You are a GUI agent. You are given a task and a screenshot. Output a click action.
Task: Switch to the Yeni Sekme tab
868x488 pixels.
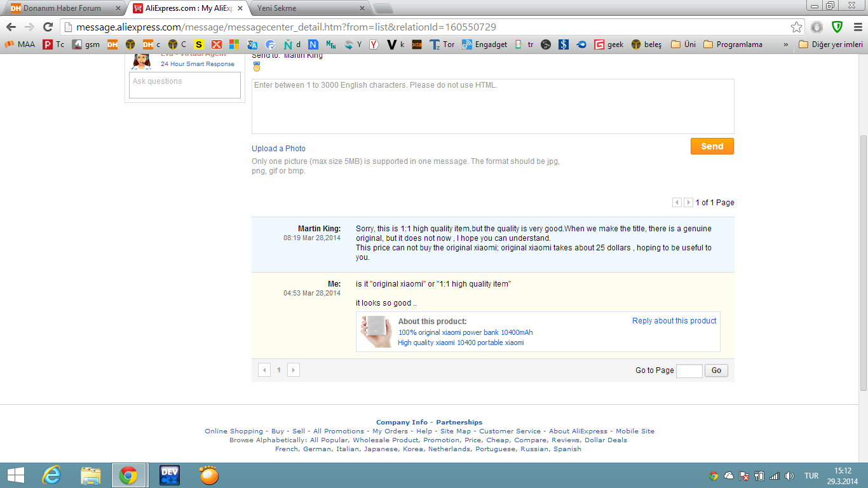point(306,8)
